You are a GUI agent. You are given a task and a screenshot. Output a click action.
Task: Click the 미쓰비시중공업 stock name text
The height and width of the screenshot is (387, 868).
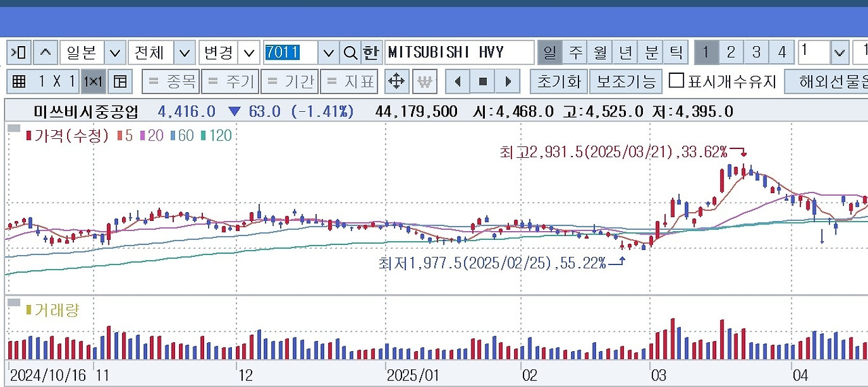(85, 111)
